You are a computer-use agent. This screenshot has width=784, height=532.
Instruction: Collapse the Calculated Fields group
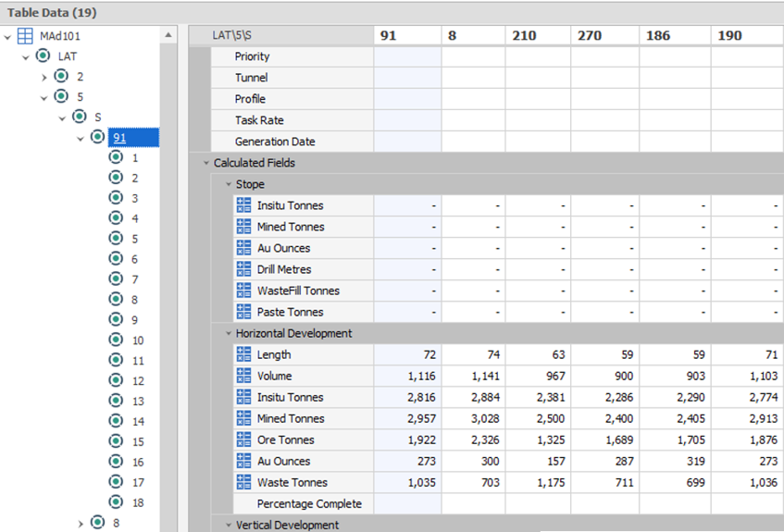(x=206, y=163)
